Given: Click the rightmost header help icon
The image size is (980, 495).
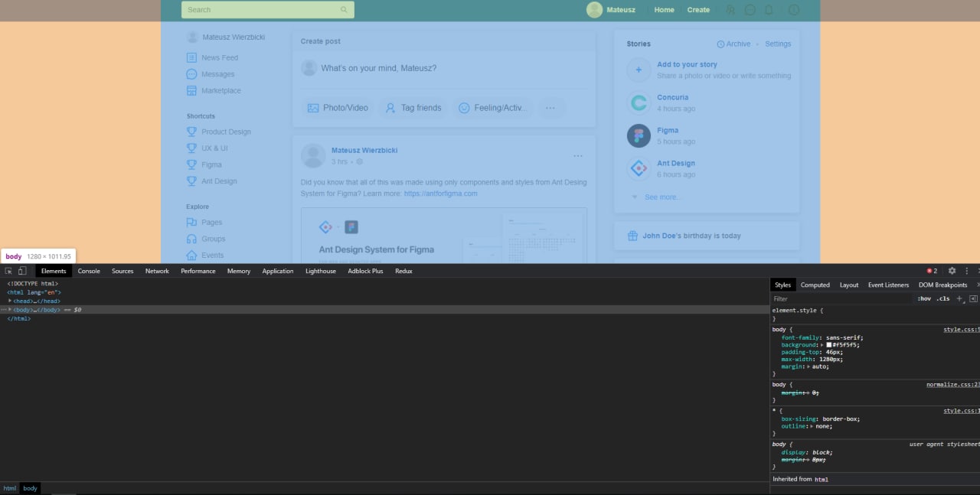Looking at the screenshot, I should click(794, 10).
